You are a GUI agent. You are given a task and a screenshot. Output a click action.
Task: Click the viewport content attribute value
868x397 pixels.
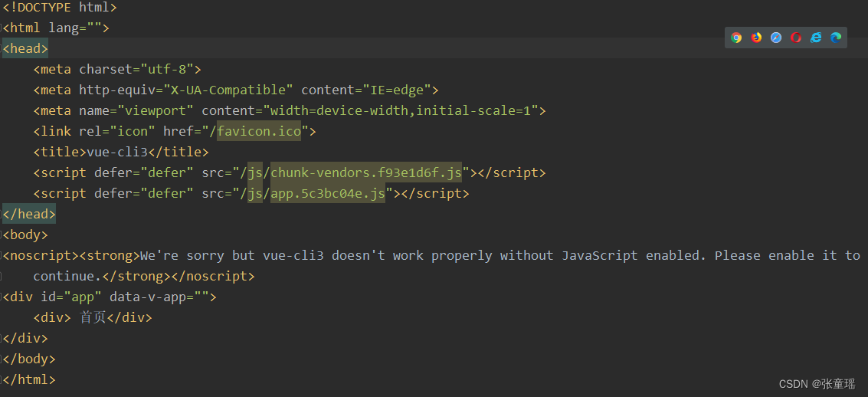click(x=401, y=110)
